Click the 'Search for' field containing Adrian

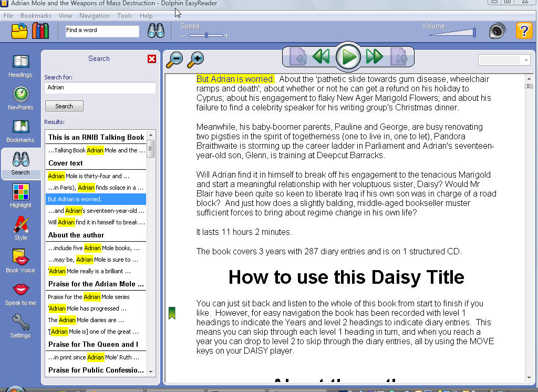[x=100, y=88]
